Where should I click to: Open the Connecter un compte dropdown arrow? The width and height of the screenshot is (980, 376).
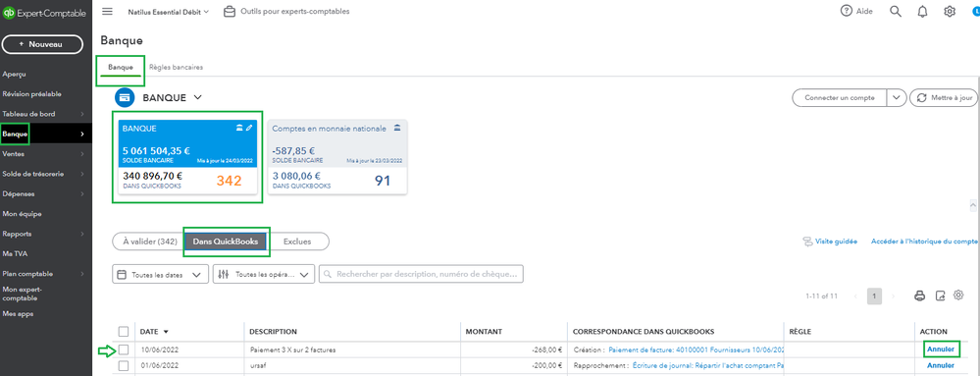point(897,97)
